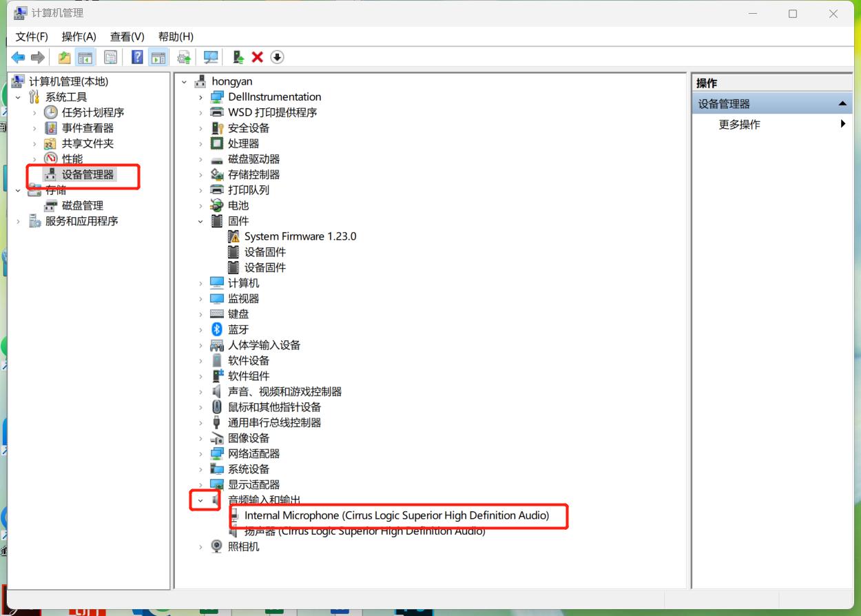The width and height of the screenshot is (861, 616).
Task: Click the 蓝牙 Bluetooth icon
Action: (x=217, y=329)
